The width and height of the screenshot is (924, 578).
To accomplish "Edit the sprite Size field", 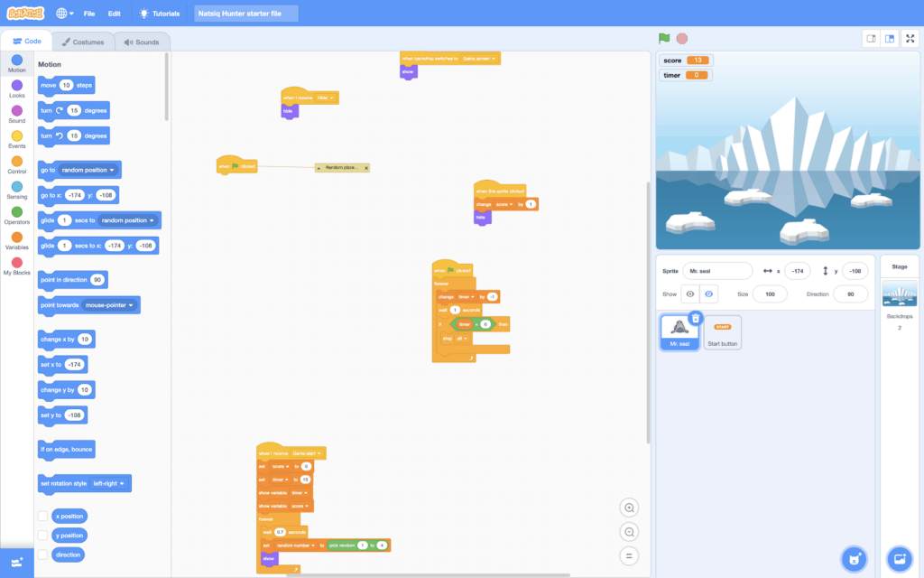I will 770,294.
